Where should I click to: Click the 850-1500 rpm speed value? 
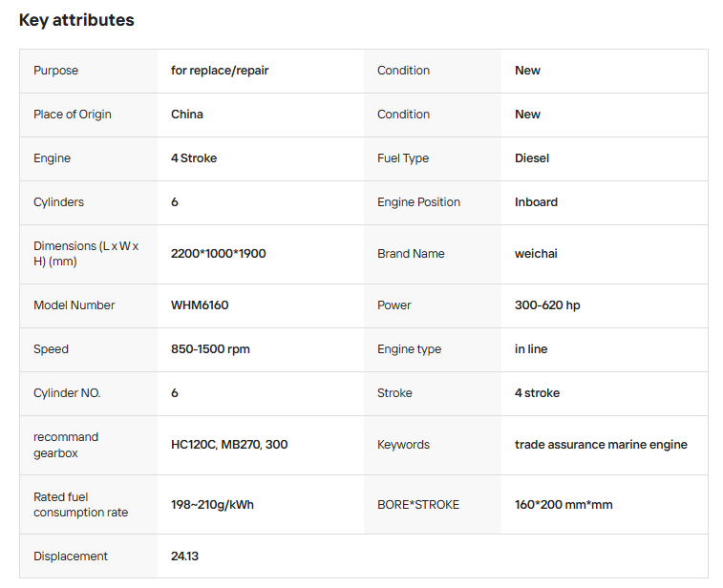(210, 349)
